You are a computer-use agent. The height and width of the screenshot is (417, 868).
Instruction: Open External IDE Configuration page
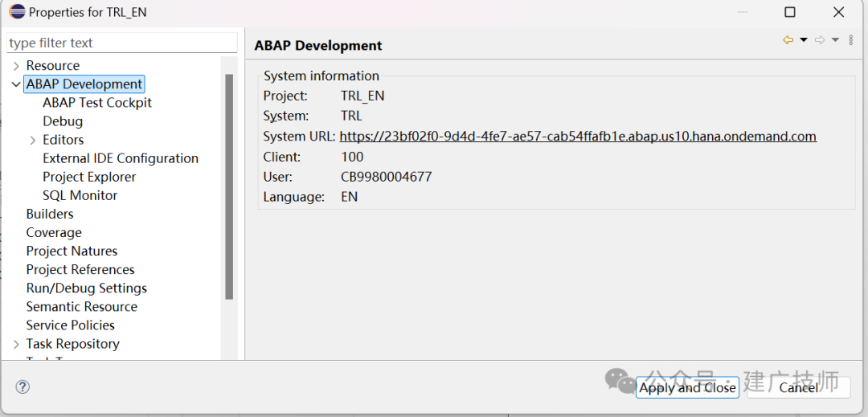(120, 158)
